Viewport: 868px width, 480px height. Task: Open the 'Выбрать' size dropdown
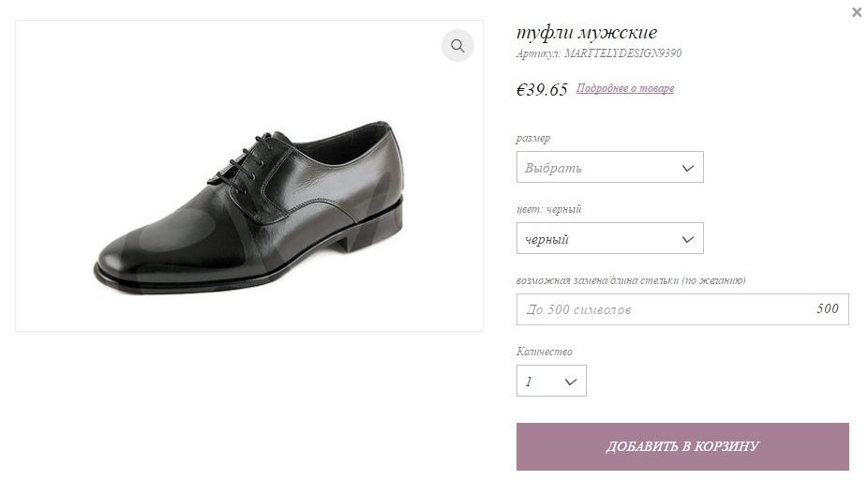pos(609,167)
